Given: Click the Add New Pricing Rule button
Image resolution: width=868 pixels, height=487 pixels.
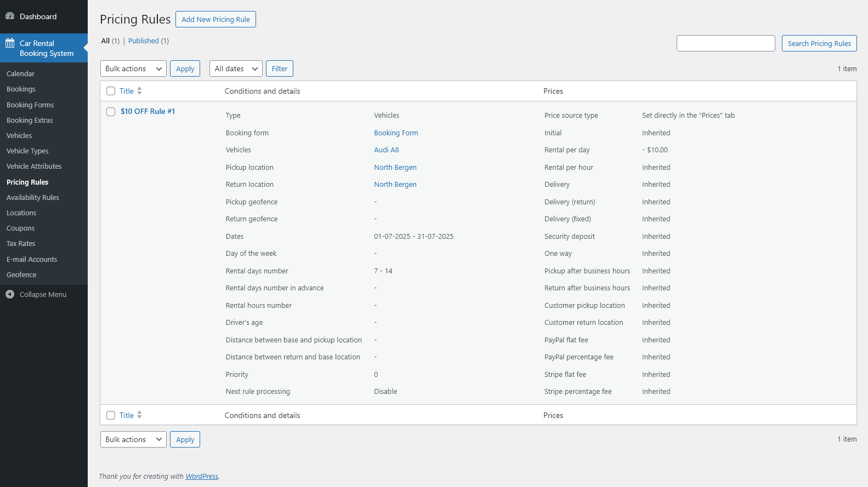Looking at the screenshot, I should [x=215, y=19].
